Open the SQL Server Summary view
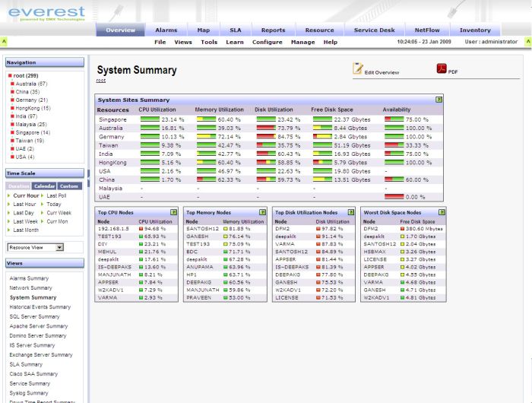This screenshot has height=403, width=532. [35, 316]
